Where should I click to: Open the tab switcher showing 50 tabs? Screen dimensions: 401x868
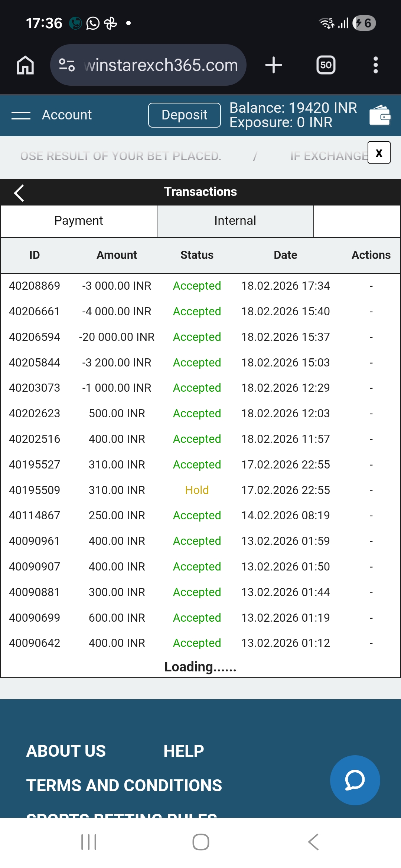click(326, 65)
